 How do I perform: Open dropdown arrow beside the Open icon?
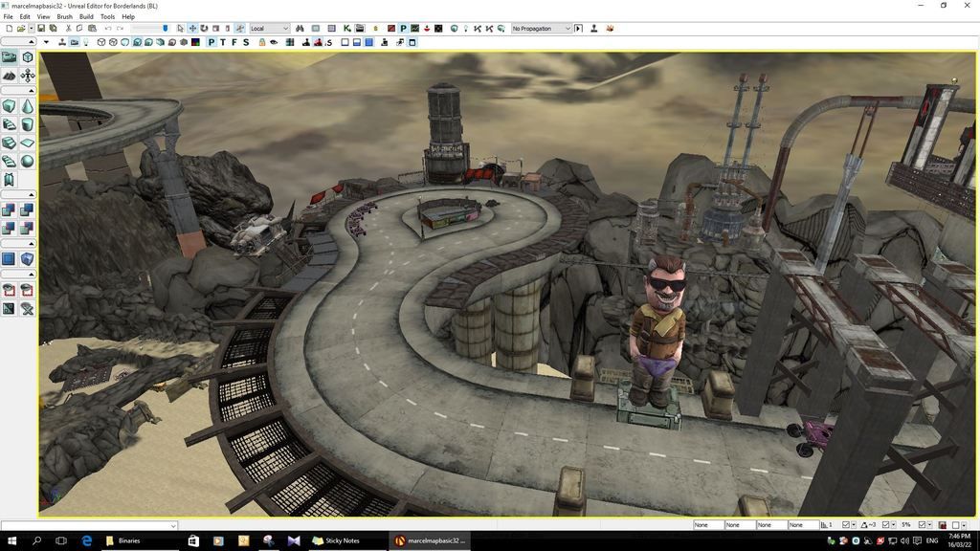point(31,29)
